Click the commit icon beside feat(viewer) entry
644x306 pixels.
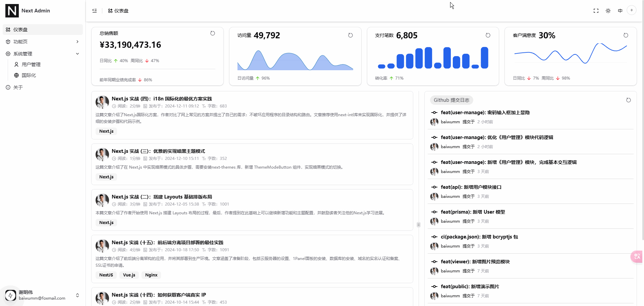coord(434,262)
